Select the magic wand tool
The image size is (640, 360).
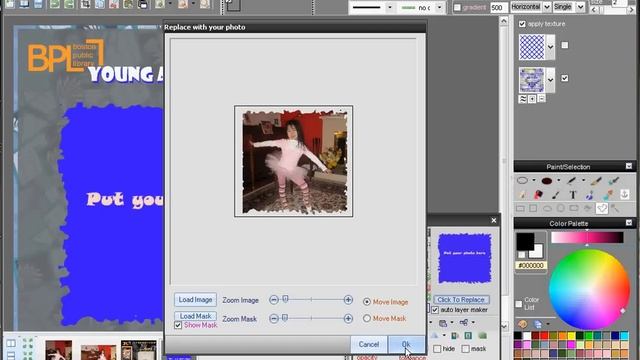point(615,209)
